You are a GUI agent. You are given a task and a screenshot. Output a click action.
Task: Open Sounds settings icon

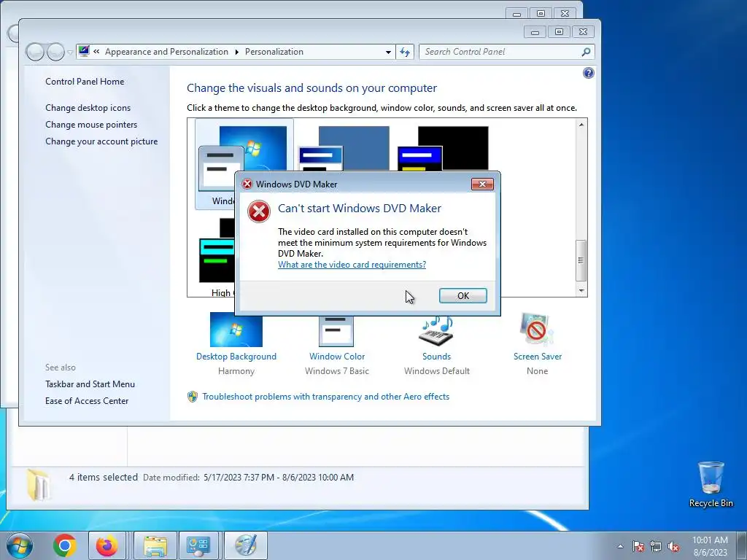(x=436, y=330)
